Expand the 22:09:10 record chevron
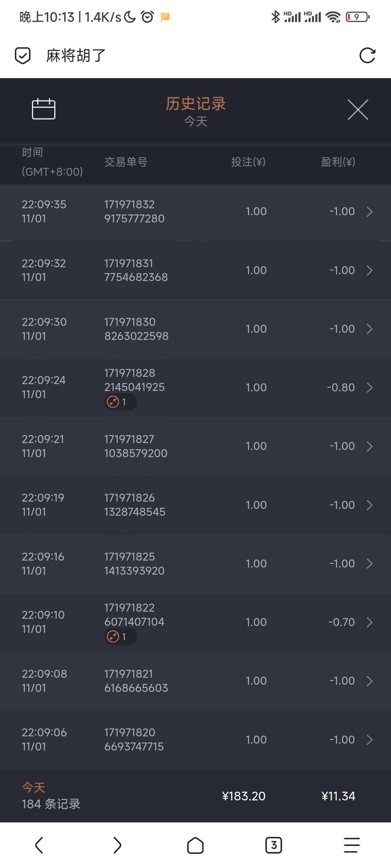This screenshot has width=391, height=868. 369,622
